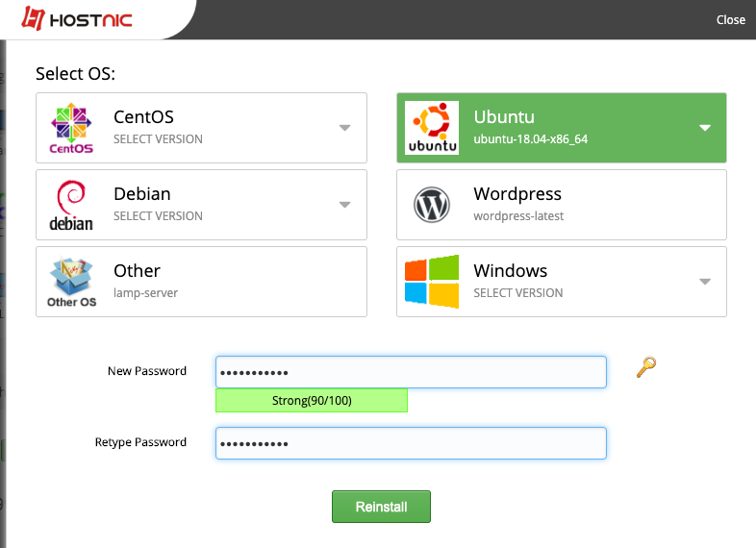Click the CentOS logo icon
Image resolution: width=756 pixels, height=548 pixels.
pyautogui.click(x=71, y=128)
